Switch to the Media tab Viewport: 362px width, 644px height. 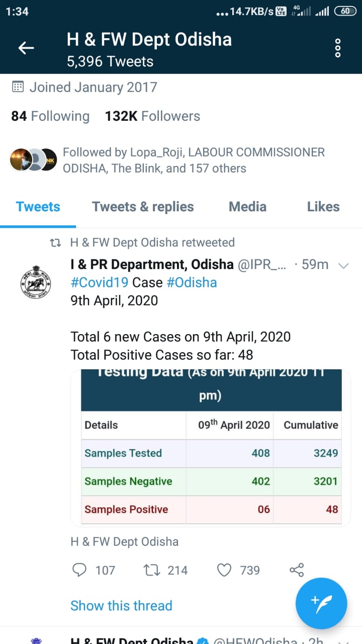(247, 207)
